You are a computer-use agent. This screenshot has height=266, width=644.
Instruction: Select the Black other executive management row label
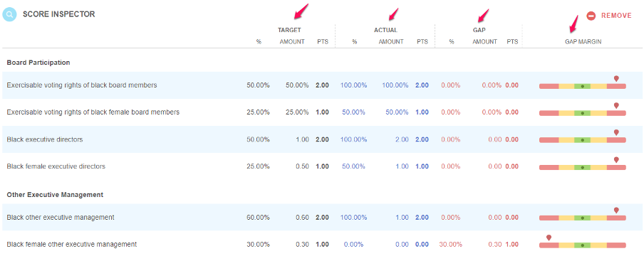coord(61,217)
